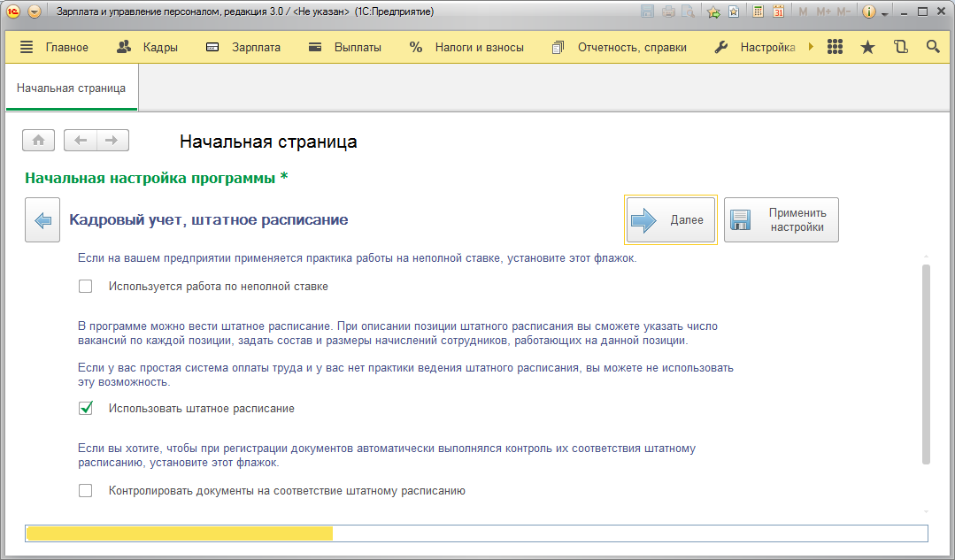Click the Print preview icon in title bar

[x=689, y=12]
